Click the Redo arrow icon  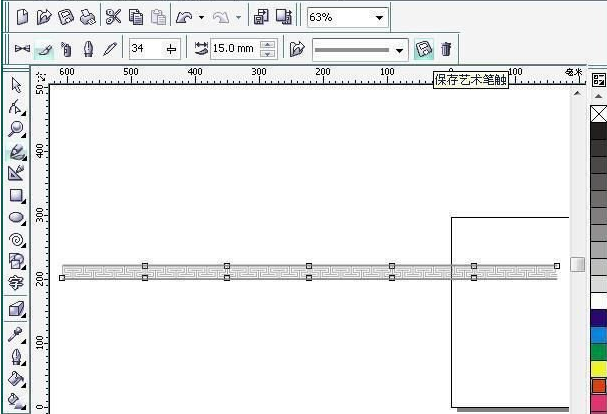[x=221, y=17]
